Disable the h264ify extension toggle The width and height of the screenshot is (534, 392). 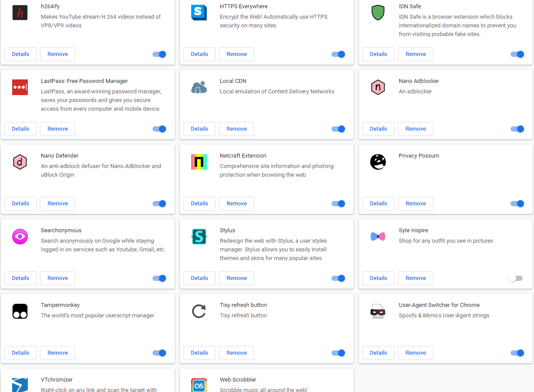pos(159,54)
